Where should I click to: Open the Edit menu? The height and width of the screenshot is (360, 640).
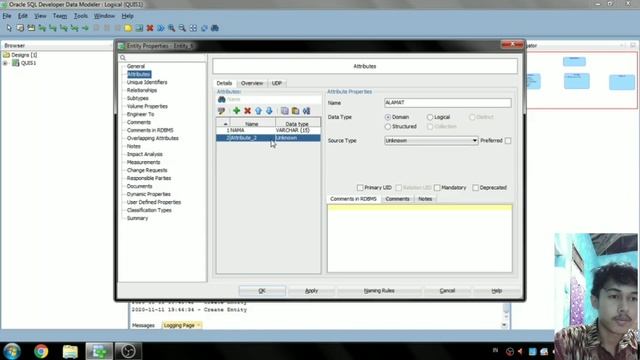pos(22,16)
